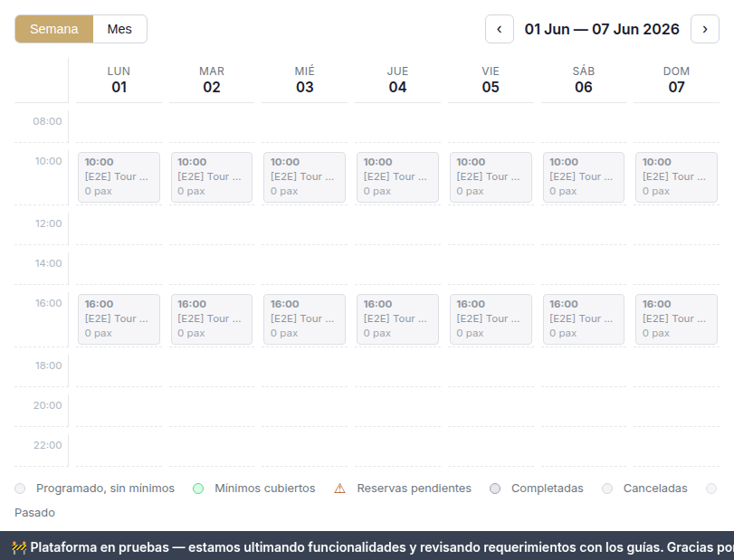The image size is (734, 560).
Task: Open the 16:00 tour on Tuesday 02
Action: tap(212, 319)
